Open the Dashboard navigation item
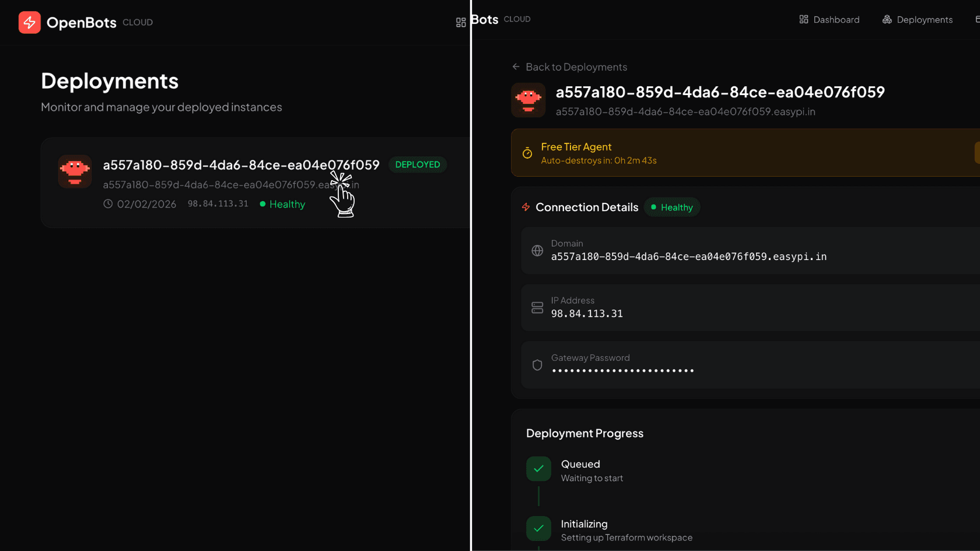 [x=836, y=19]
